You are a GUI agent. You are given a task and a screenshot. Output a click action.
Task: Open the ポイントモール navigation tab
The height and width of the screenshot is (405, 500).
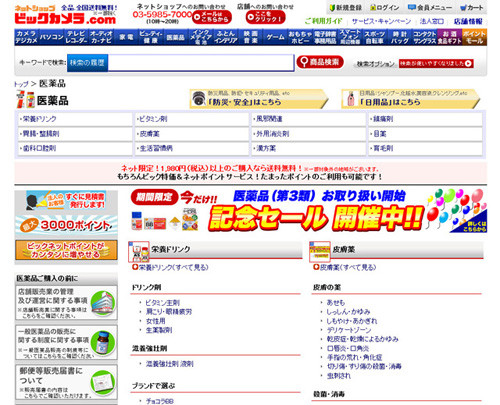474,37
